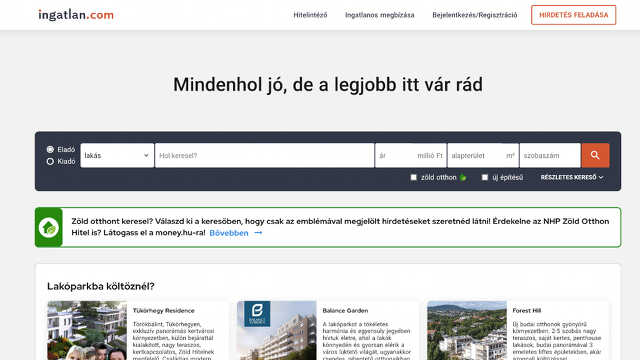Focus the Hol keresel? location field
This screenshot has height=360, width=640.
click(264, 155)
